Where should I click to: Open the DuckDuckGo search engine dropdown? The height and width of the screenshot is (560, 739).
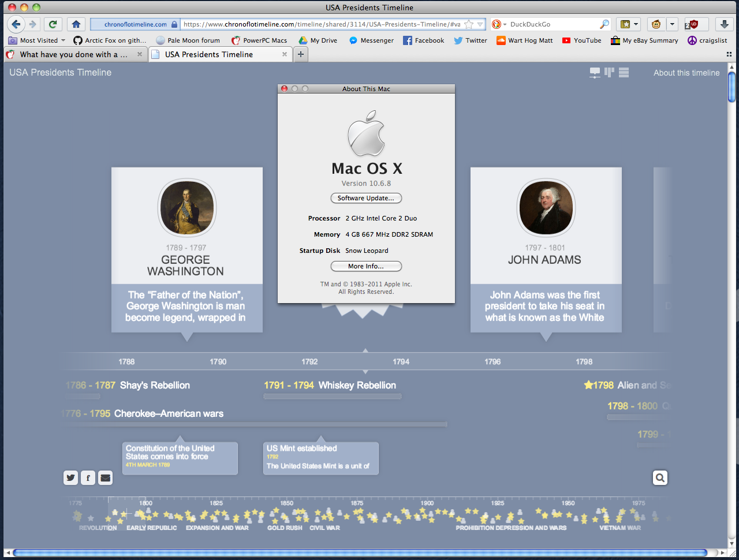(x=498, y=24)
